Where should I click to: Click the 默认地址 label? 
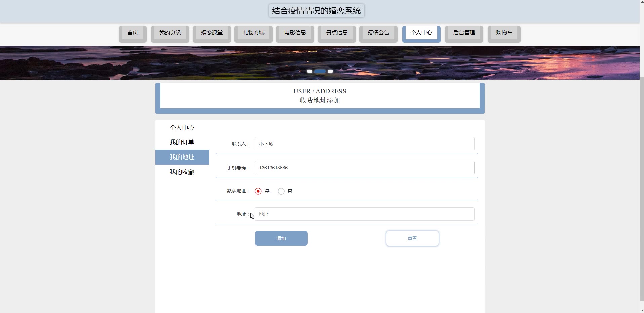pos(238,191)
